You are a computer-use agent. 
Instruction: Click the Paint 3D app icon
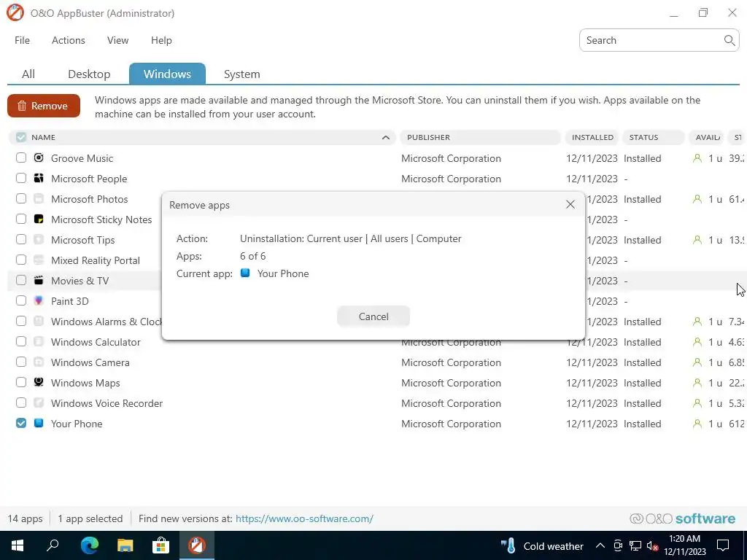39,300
